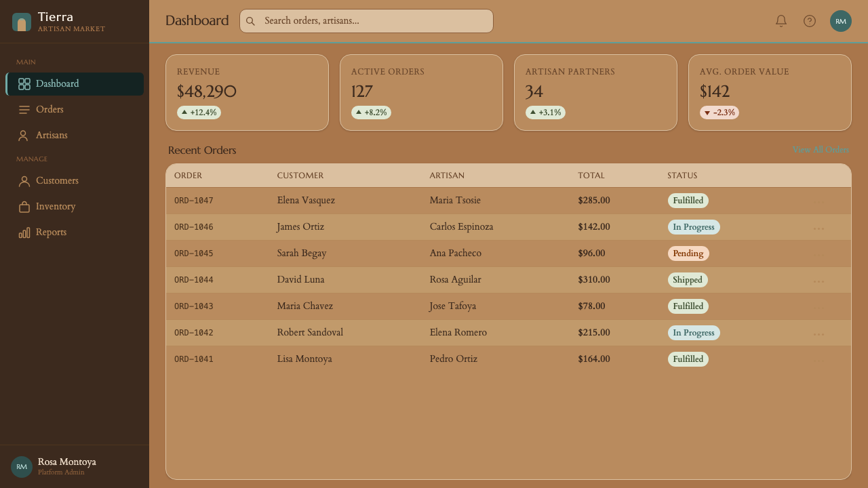Click the Avg. Order Value $142 card
The height and width of the screenshot is (488, 868).
tap(770, 92)
